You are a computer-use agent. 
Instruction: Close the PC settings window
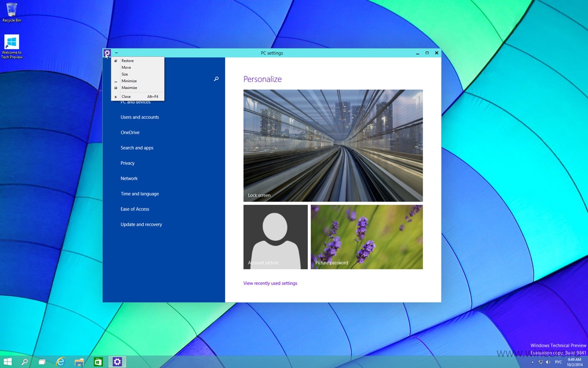click(x=436, y=53)
